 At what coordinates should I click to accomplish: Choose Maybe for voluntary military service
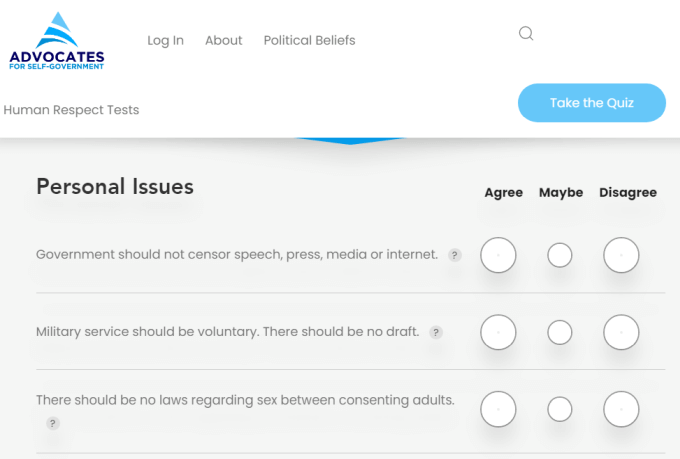559,332
